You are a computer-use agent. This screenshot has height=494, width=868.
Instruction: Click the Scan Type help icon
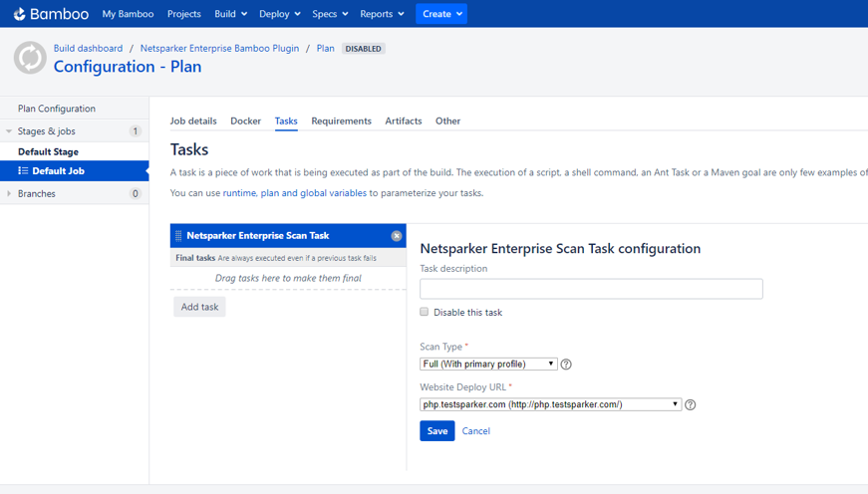tap(566, 365)
